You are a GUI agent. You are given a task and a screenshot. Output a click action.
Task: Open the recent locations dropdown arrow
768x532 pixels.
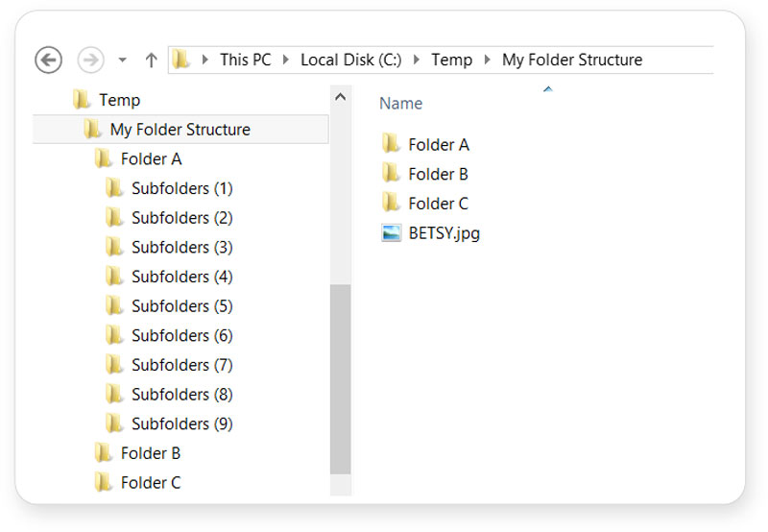click(122, 60)
